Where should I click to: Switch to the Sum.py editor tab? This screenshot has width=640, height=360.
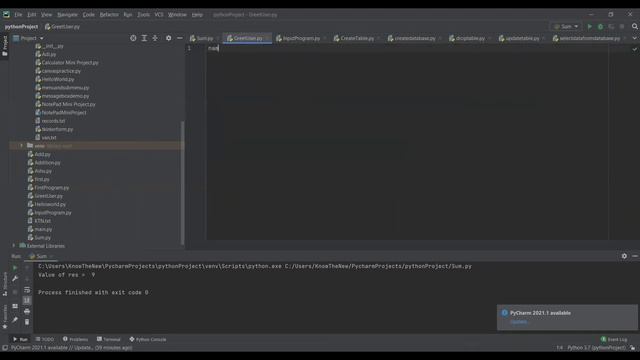coord(204,38)
